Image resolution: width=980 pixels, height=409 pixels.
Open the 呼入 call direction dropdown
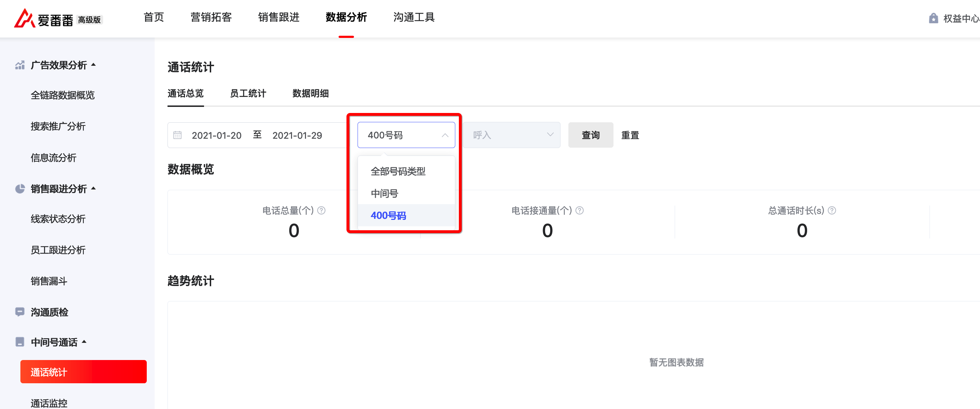pos(511,135)
